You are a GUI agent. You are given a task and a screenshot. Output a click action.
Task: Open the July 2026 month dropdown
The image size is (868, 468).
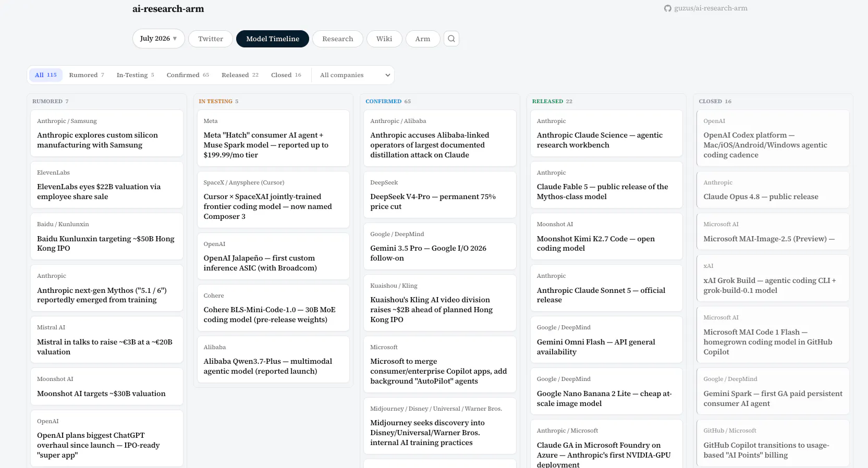(158, 39)
